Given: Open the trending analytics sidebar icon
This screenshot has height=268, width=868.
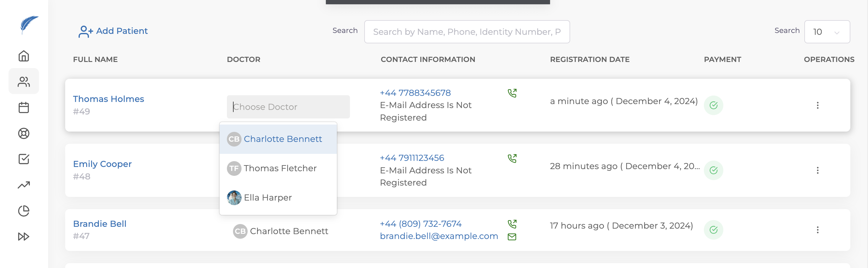Looking at the screenshot, I should tap(23, 185).
